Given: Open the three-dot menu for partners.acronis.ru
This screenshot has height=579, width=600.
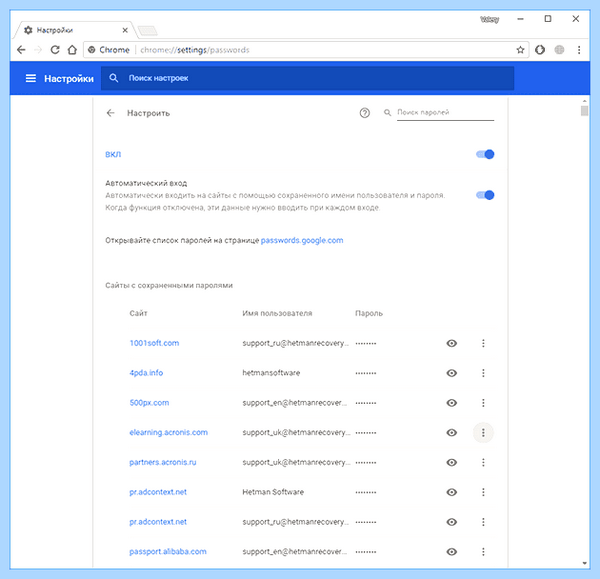Looking at the screenshot, I should [483, 463].
